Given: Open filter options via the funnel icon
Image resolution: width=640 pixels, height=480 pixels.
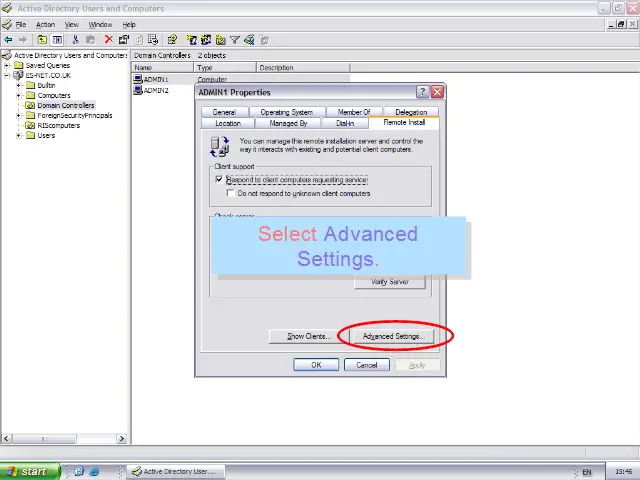Looking at the screenshot, I should click(x=235, y=40).
